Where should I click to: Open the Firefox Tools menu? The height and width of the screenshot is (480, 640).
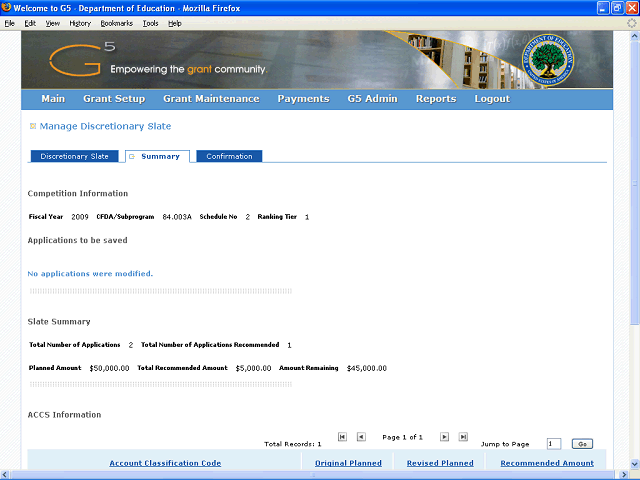[x=150, y=23]
